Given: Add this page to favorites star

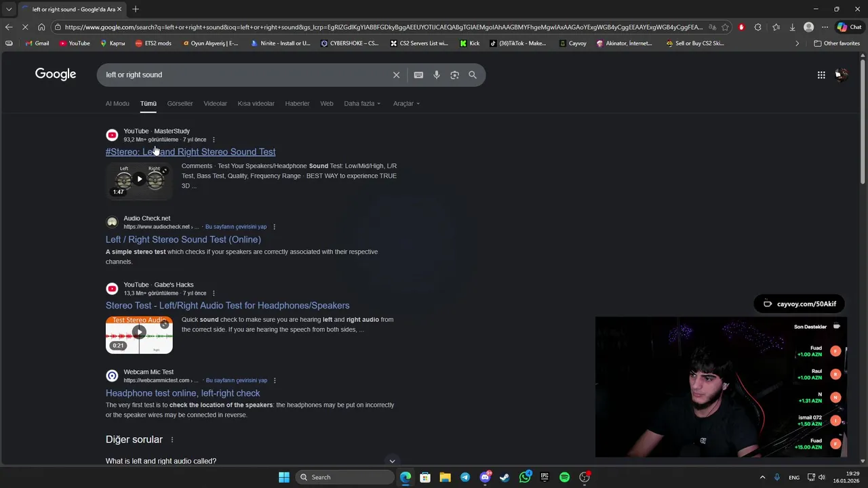Looking at the screenshot, I should (x=725, y=27).
